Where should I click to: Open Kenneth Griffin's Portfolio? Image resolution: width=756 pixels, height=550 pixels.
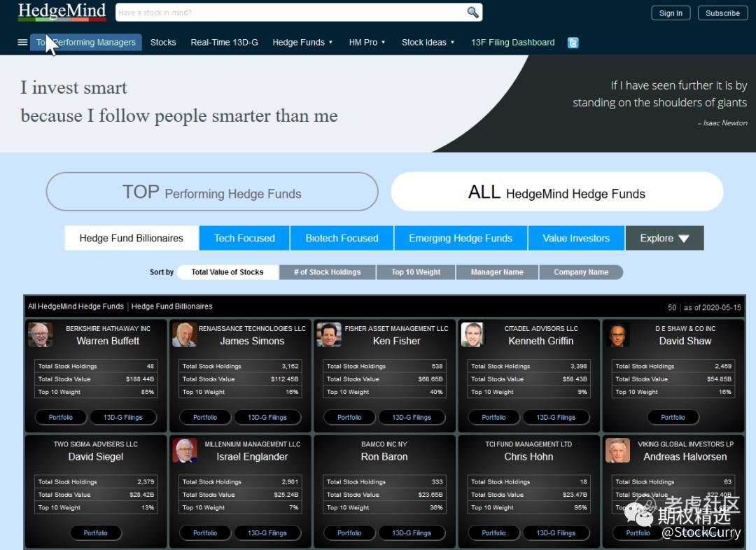click(x=493, y=418)
